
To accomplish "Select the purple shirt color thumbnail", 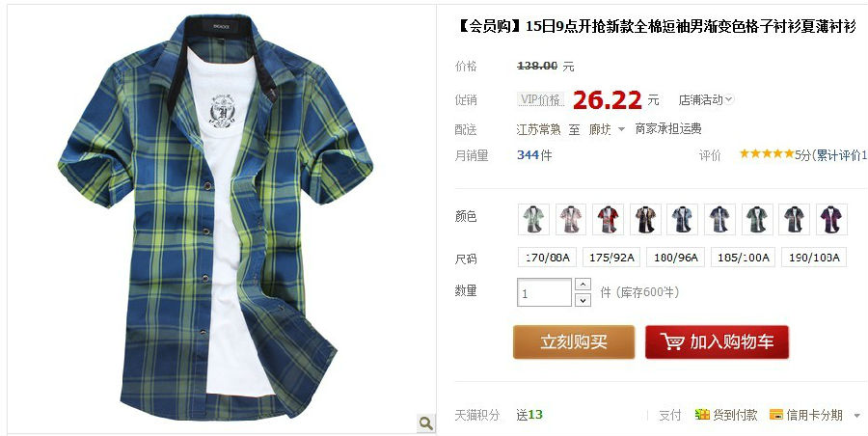I will point(831,219).
